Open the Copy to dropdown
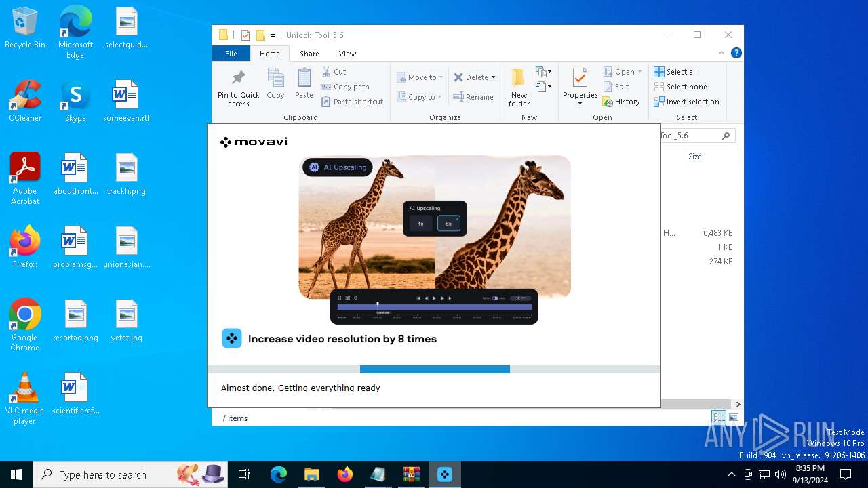The image size is (868, 488). tap(420, 97)
